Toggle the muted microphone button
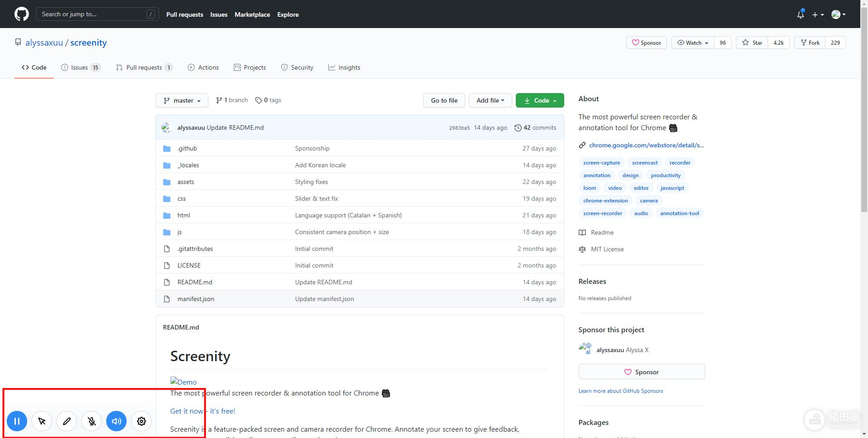 point(92,421)
